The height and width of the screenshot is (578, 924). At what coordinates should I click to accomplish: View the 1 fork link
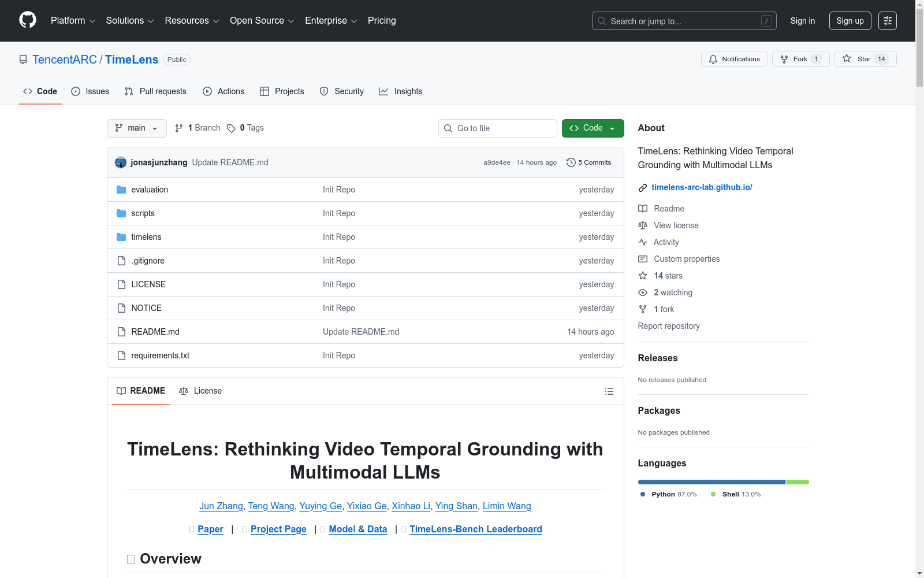pyautogui.click(x=656, y=309)
